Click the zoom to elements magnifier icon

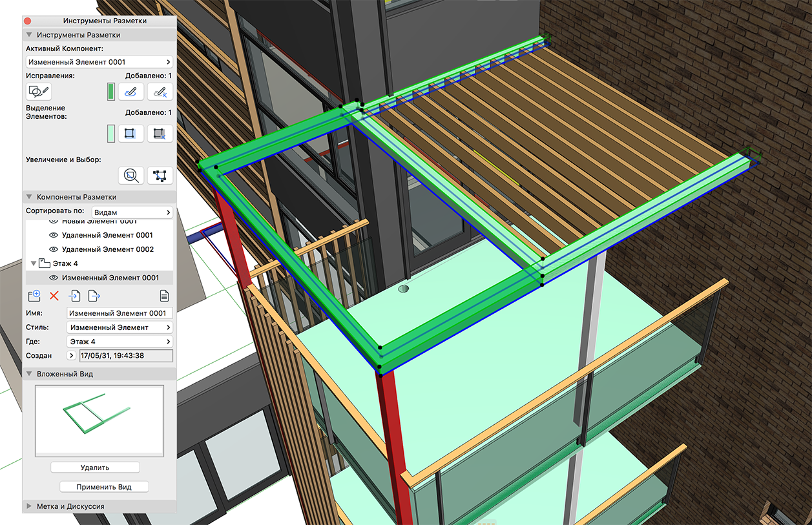[131, 175]
